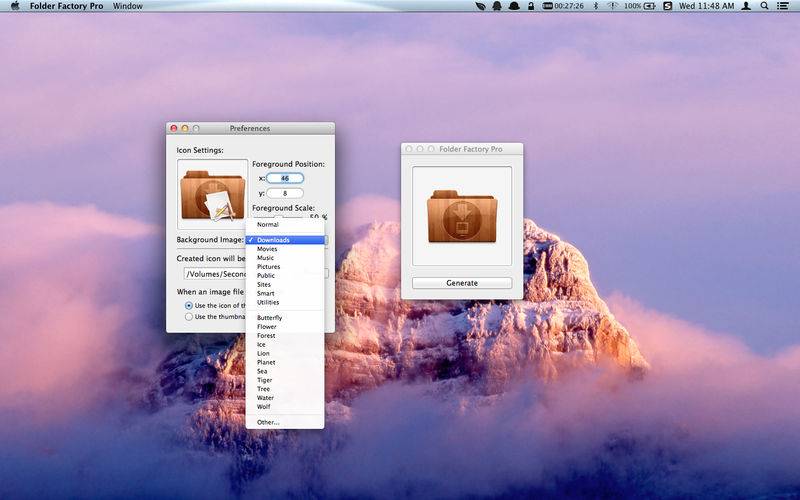Click the leaf icon in menu bar

[x=480, y=6]
